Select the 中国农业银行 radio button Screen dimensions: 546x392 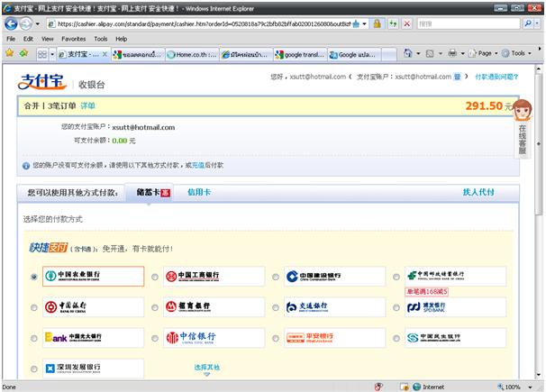point(33,278)
